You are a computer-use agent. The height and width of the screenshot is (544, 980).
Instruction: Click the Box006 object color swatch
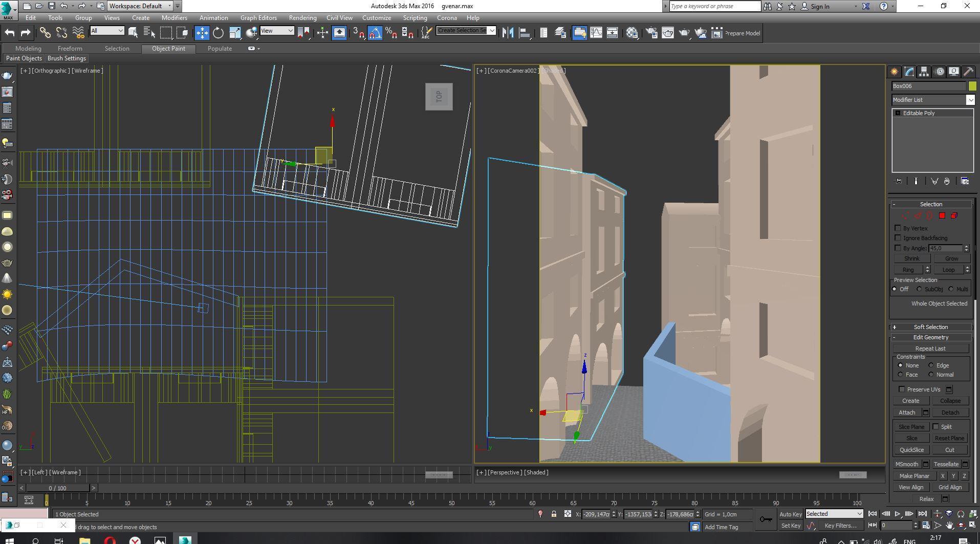click(x=972, y=86)
